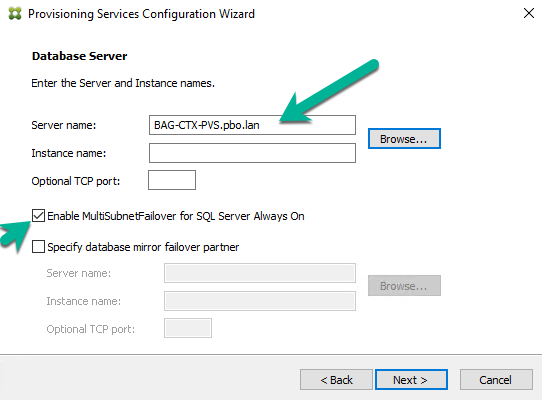
Task: Click the Database Server heading
Action: [80, 56]
